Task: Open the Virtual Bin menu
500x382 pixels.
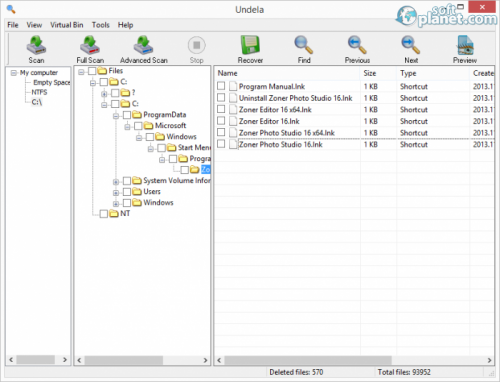Action: (x=67, y=25)
